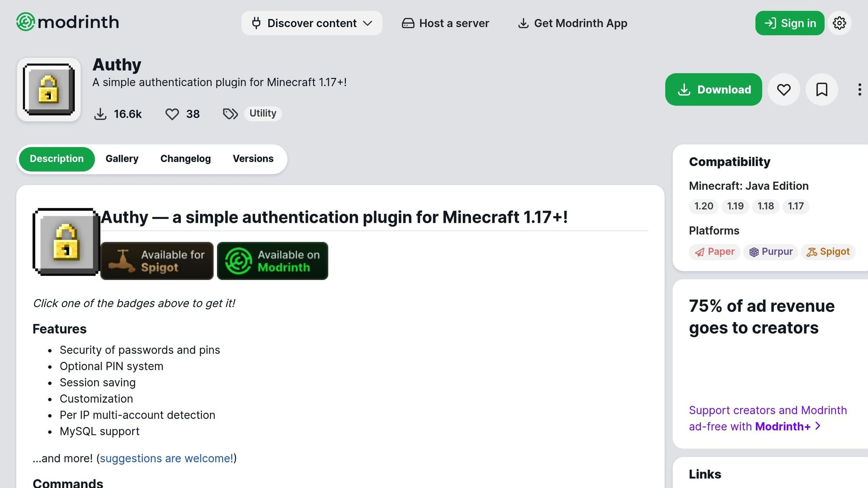Viewport: 868px width, 488px height.
Task: Click the 1.19 version tag
Action: [735, 206]
